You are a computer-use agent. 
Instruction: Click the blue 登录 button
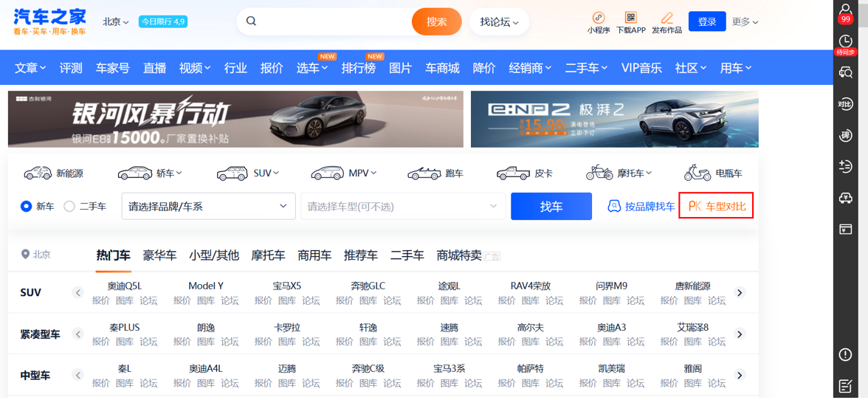click(x=707, y=21)
